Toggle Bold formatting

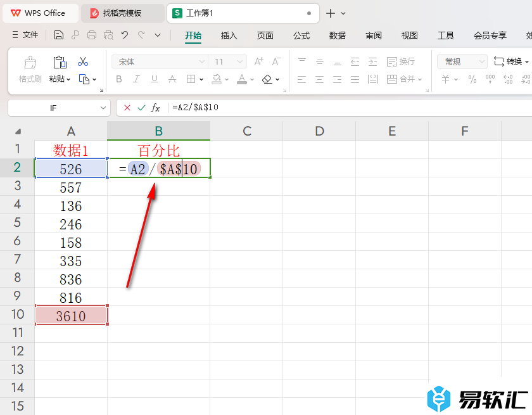pos(118,79)
